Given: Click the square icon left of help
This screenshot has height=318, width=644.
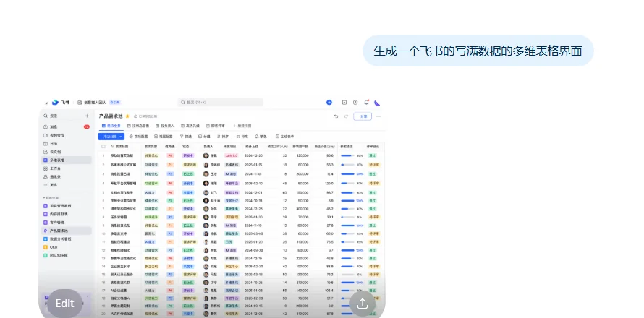Looking at the screenshot, I should coord(344,102).
